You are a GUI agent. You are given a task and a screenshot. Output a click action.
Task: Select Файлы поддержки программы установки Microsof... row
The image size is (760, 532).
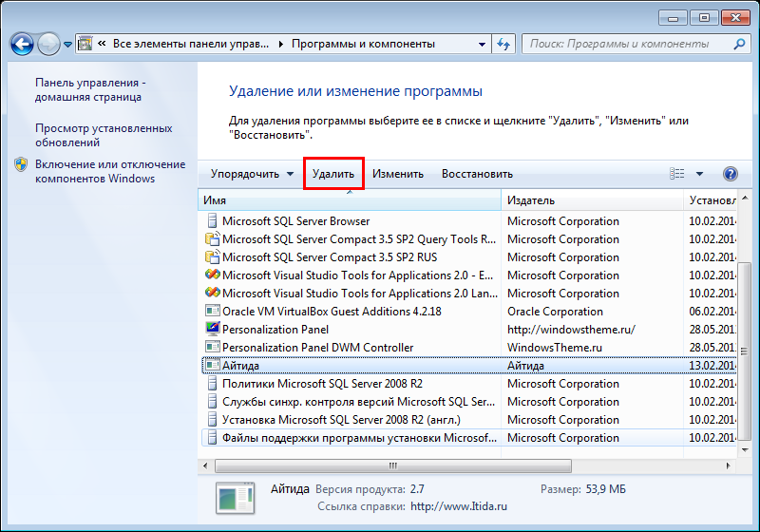469,438
